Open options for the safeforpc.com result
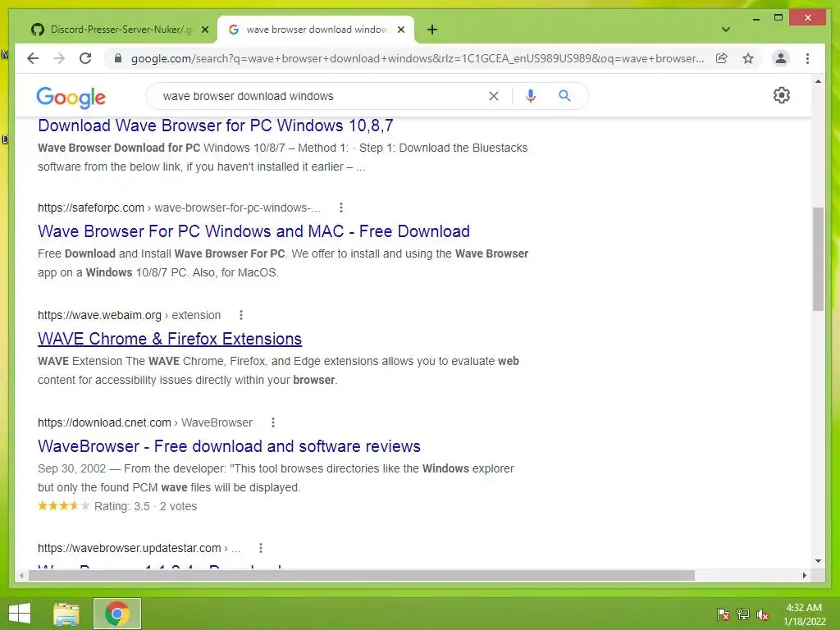 [x=341, y=208]
